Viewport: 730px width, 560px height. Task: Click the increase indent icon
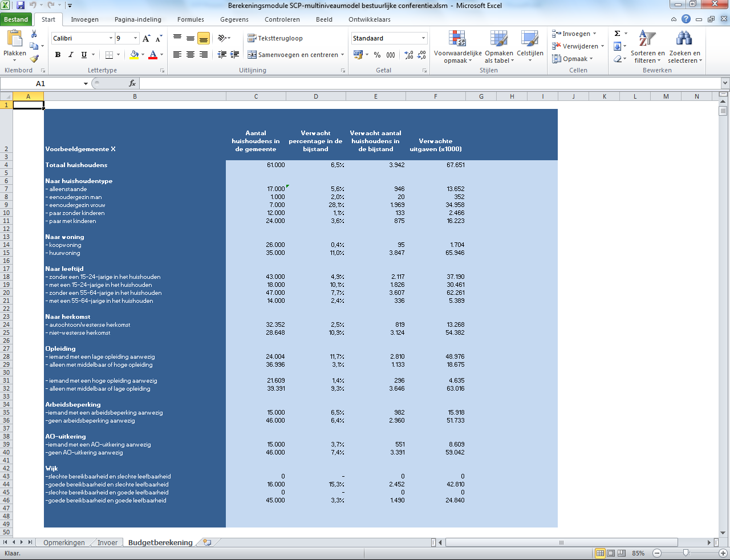point(234,55)
